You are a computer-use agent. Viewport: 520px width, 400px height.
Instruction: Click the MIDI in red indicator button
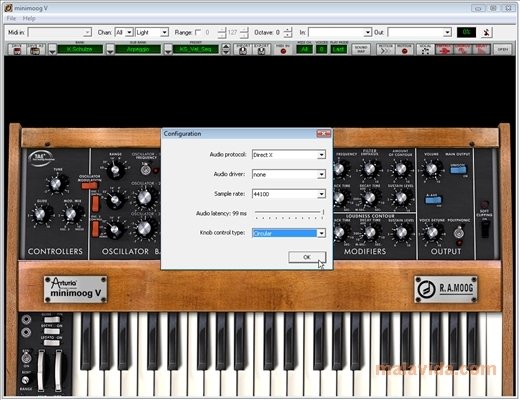point(283,49)
